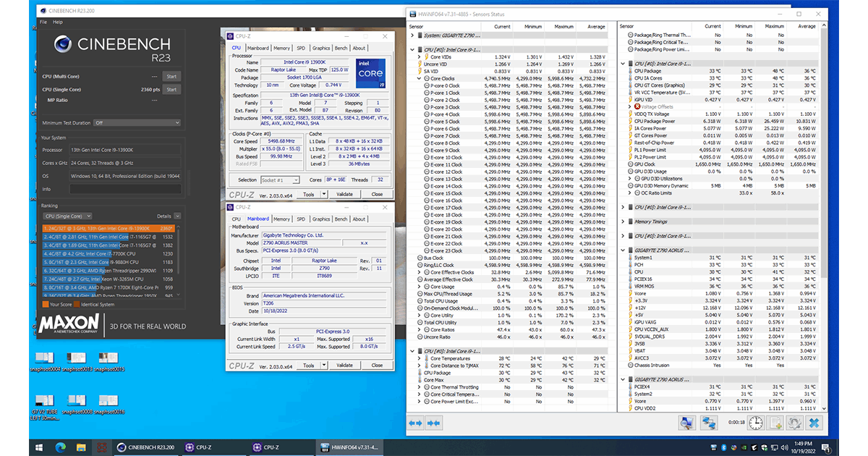Click HWiNFO log file save icon
Screen dimensions: 868x456
click(774, 423)
